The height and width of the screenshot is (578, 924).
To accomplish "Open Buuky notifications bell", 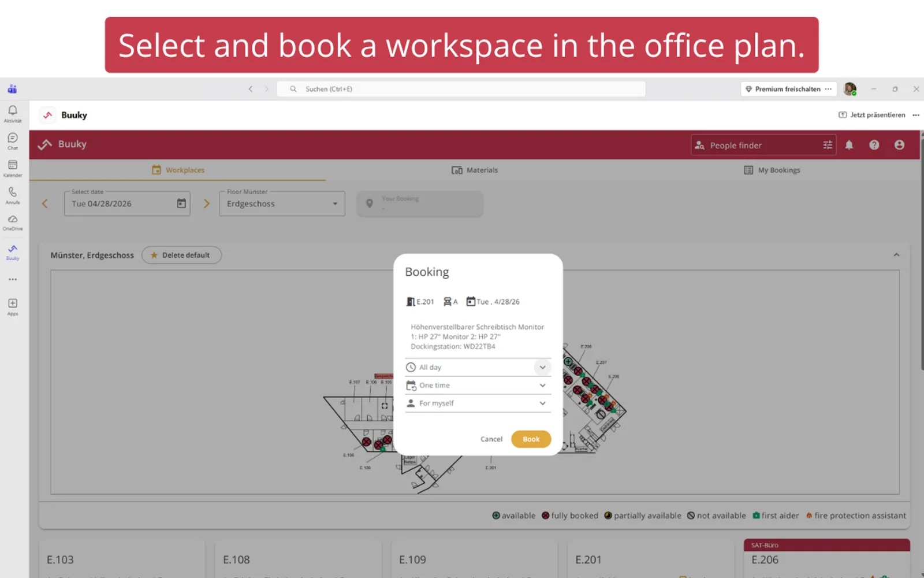I will click(x=849, y=145).
